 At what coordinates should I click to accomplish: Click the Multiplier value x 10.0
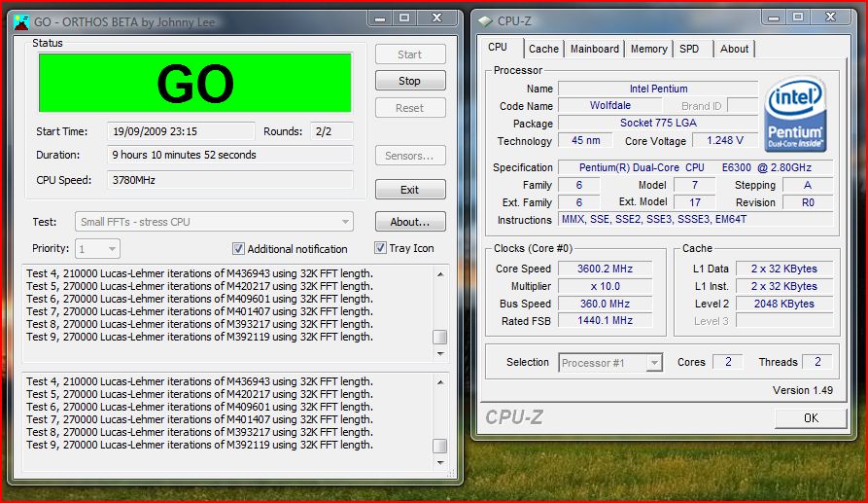pos(605,286)
